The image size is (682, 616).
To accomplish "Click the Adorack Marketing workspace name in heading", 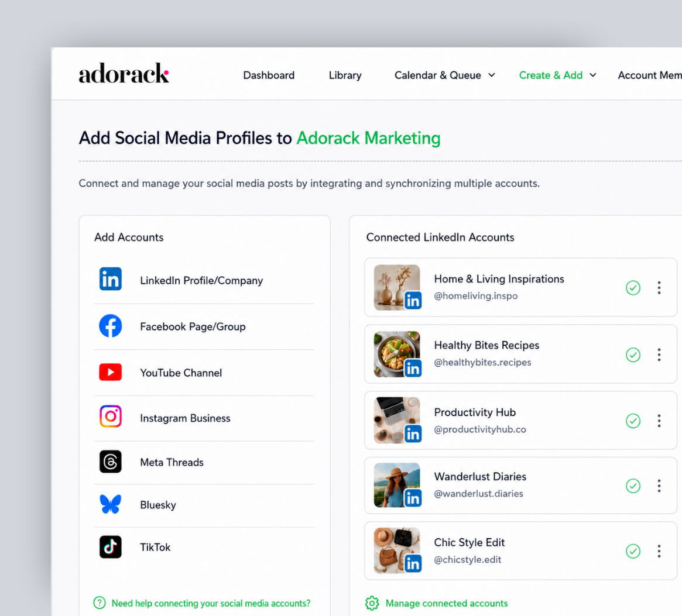I will point(368,138).
